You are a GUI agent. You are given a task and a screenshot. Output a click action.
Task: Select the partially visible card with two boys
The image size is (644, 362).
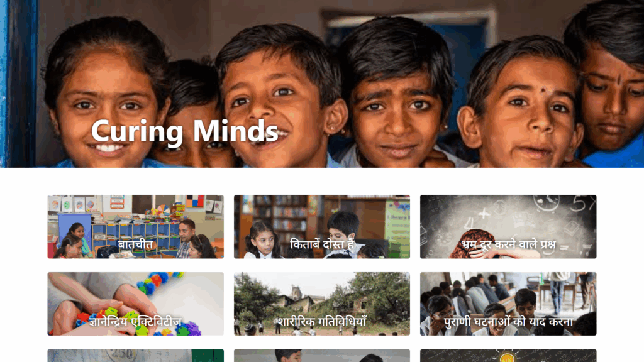click(x=322, y=356)
